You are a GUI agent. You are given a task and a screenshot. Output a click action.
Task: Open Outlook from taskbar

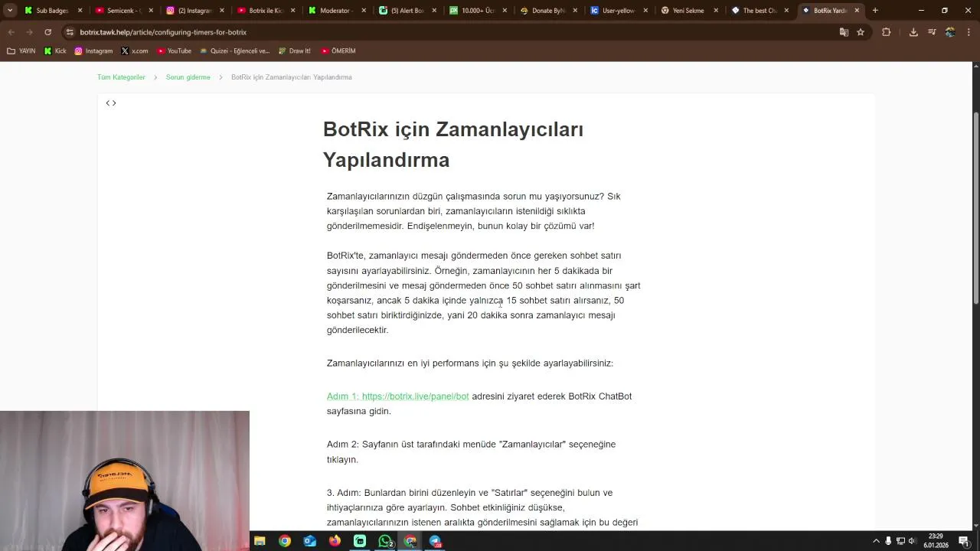click(x=309, y=541)
